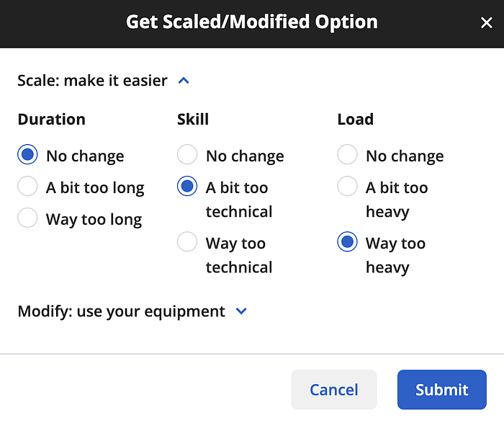Pick 'Way too heavy' load option
504x423 pixels.
347,241
